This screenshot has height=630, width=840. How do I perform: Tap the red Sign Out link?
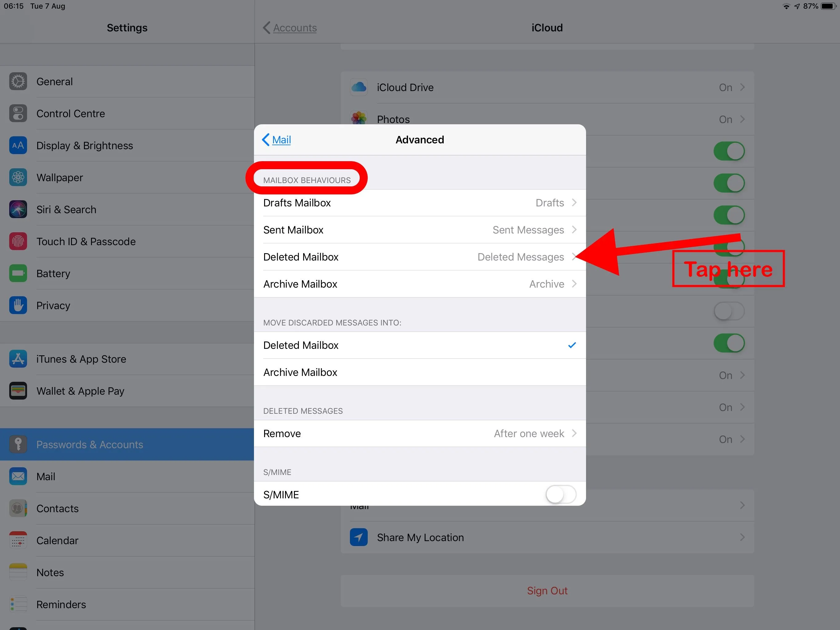(x=547, y=591)
